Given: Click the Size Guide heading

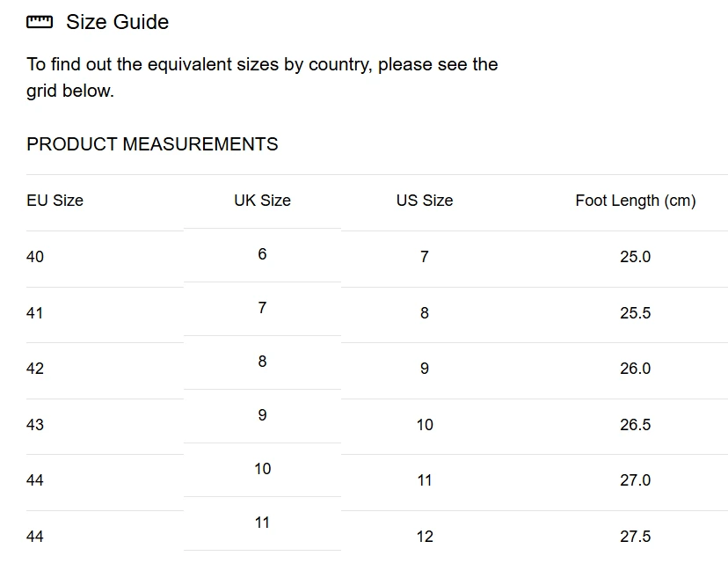Looking at the screenshot, I should [x=118, y=22].
